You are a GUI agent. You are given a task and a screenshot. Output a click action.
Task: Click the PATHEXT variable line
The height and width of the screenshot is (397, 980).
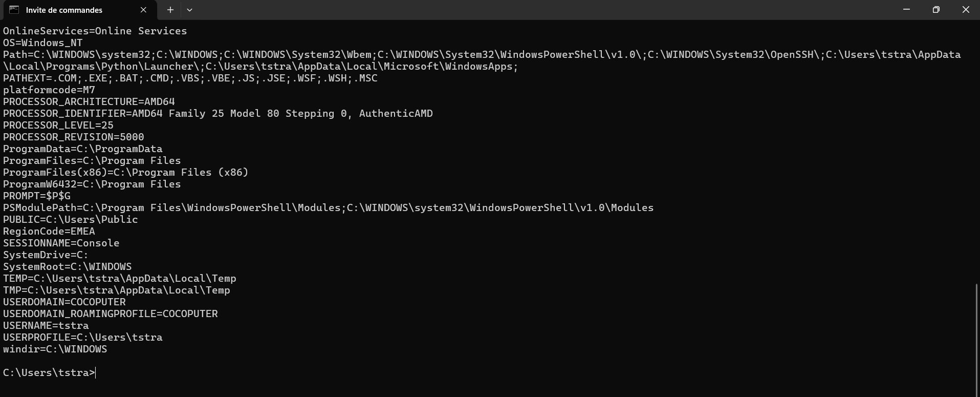(x=190, y=78)
